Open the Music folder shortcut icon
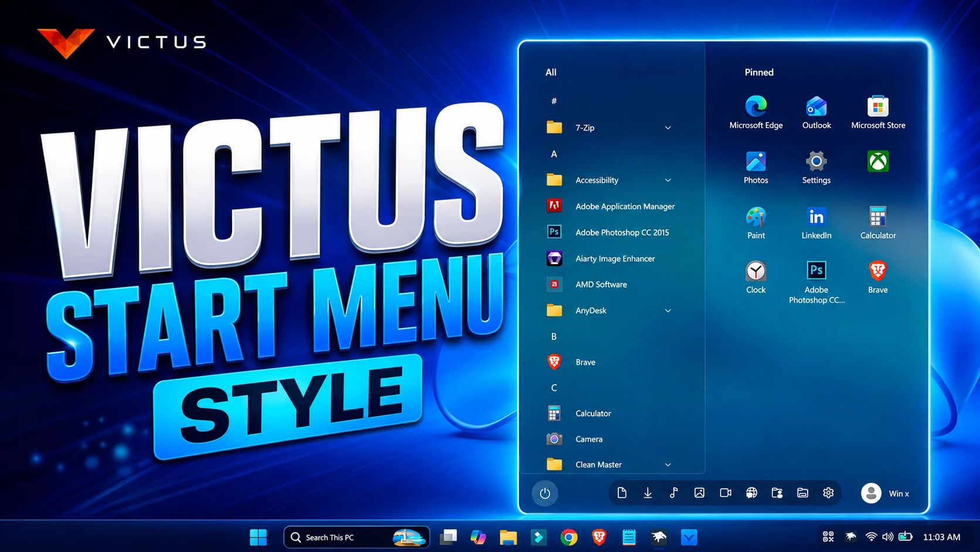 click(x=673, y=493)
